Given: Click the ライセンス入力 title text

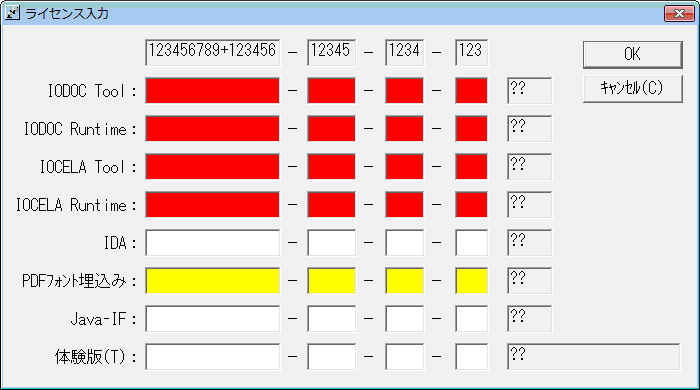Looking at the screenshot, I should (67, 13).
